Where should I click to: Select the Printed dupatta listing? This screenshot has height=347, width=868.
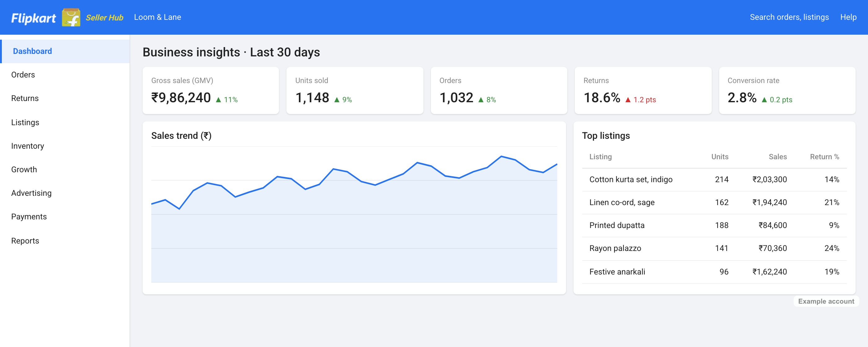pyautogui.click(x=617, y=225)
